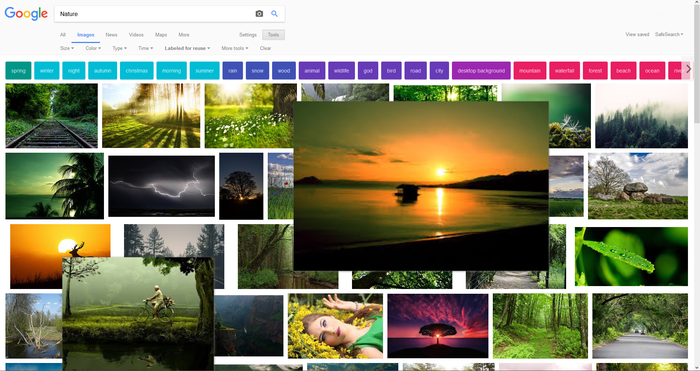Open the palm tree green sky thumbnail
Viewport: 700px width, 371px height.
click(54, 186)
